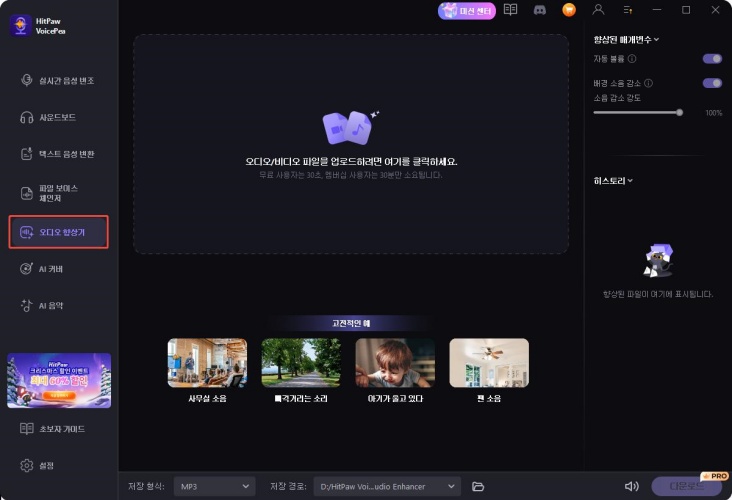Click the headphones icon beside 사운드보드
Screen dimensions: 732x500
point(27,117)
